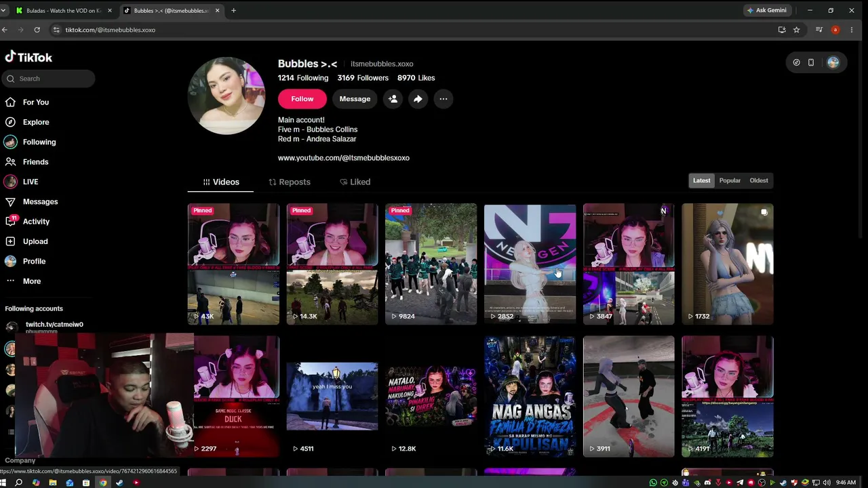Open the Upload page

26,241
